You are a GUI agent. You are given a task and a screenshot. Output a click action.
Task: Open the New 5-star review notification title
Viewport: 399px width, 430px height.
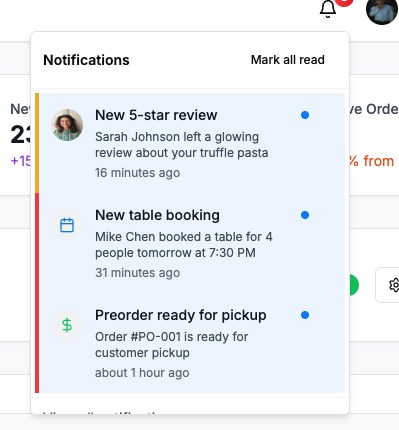(156, 115)
